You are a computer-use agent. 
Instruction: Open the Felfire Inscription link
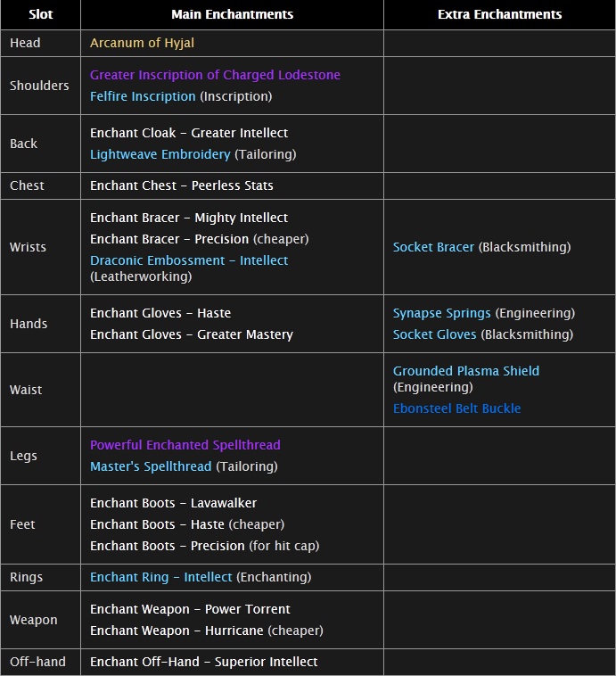pos(143,96)
